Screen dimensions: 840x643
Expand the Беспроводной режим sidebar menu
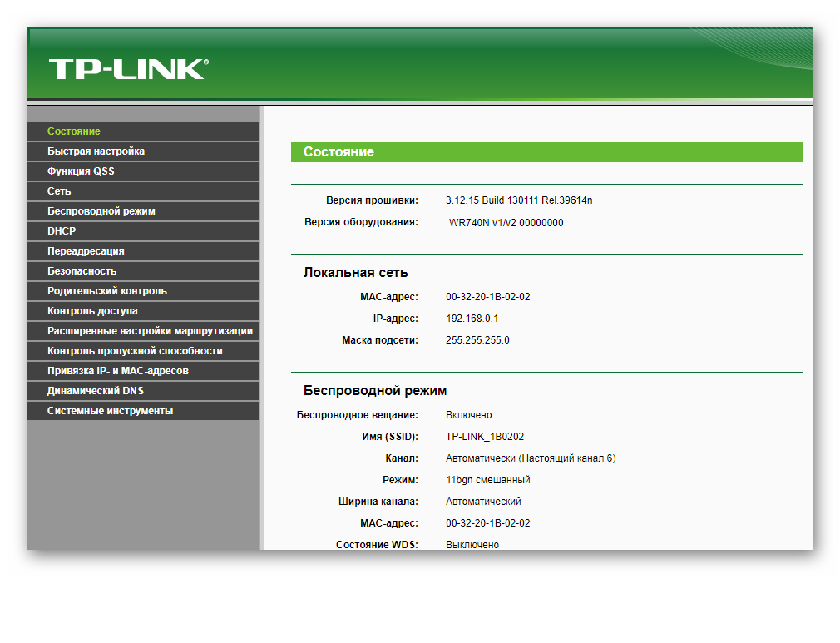point(101,211)
